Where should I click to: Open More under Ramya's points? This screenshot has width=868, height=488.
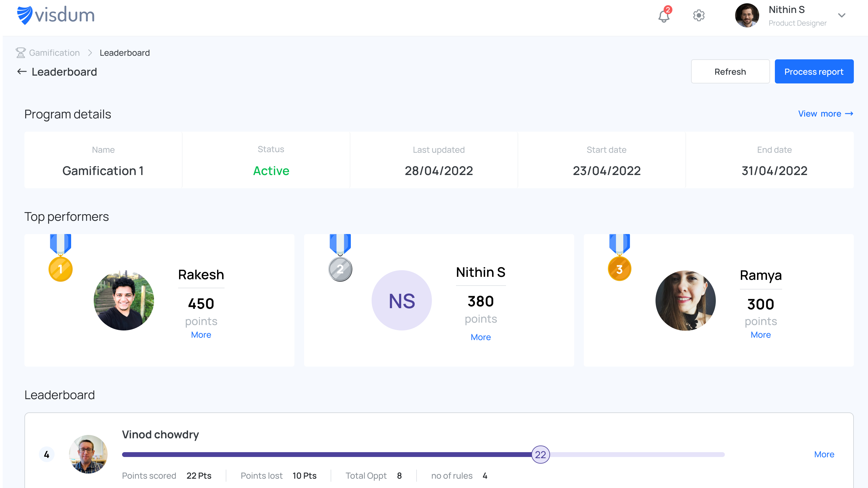(x=760, y=335)
